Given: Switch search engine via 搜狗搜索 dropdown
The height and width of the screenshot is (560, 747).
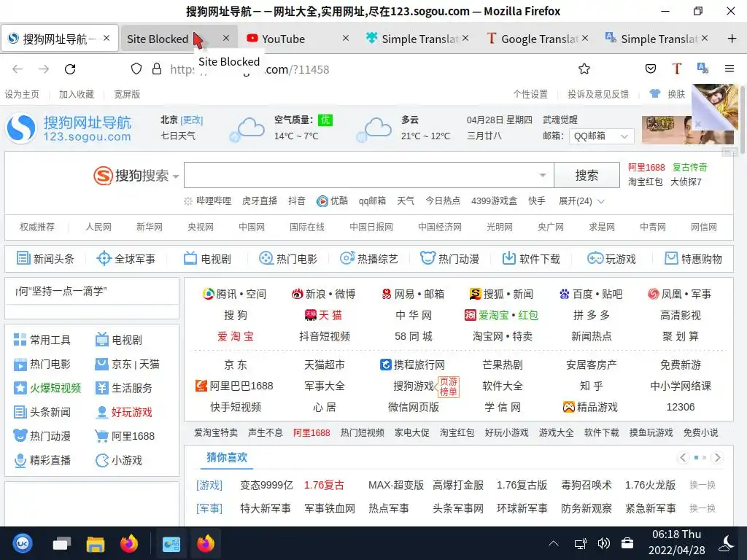Looking at the screenshot, I should click(x=136, y=176).
